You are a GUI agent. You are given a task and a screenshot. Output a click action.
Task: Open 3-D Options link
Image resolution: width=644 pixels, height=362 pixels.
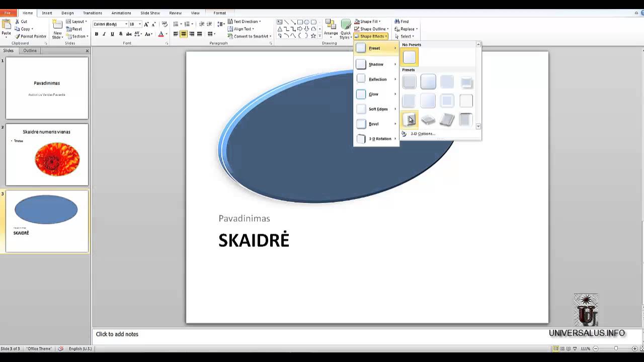click(x=422, y=134)
